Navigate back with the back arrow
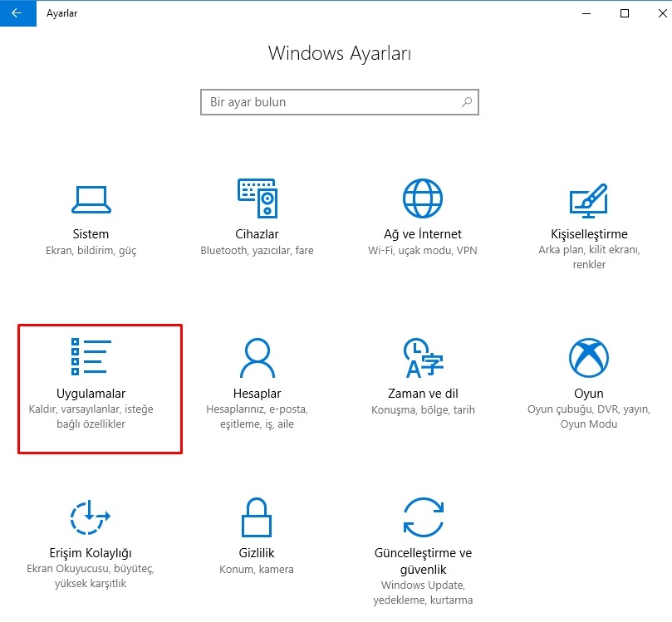Image resolution: width=672 pixels, height=622 pixels. (x=16, y=13)
